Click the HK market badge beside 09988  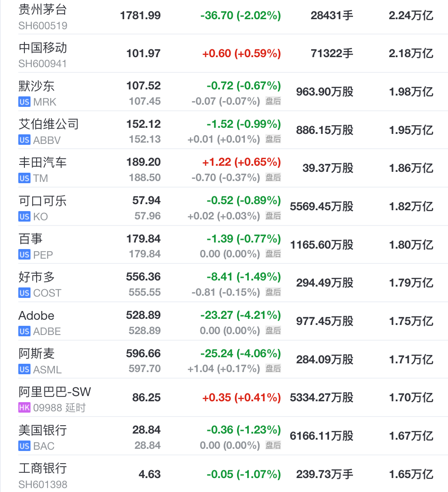click(24, 408)
